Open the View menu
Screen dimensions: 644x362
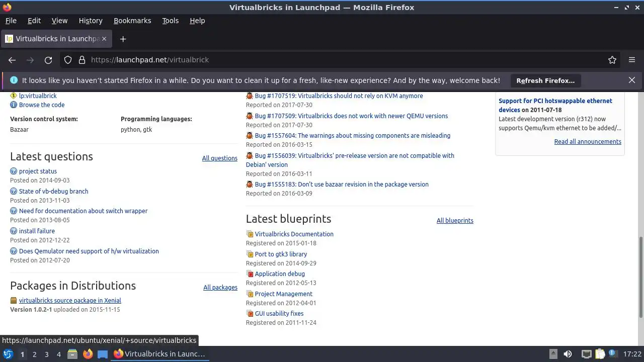point(59,21)
